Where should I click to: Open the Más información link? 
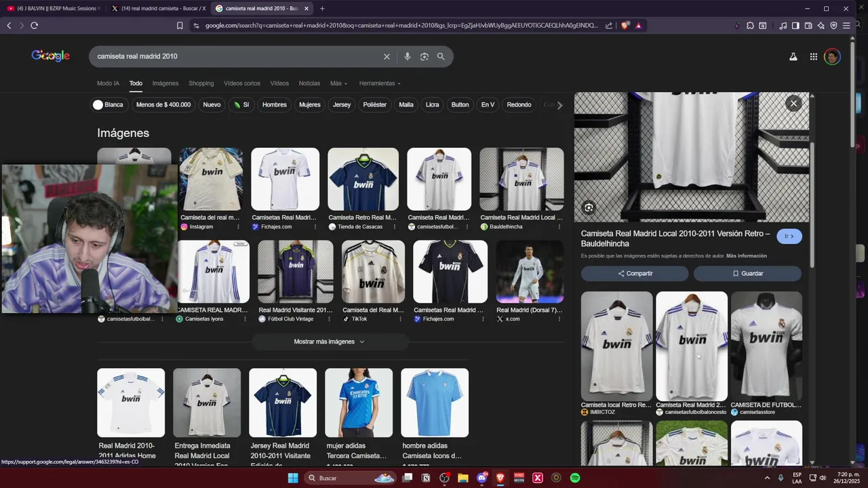click(747, 256)
